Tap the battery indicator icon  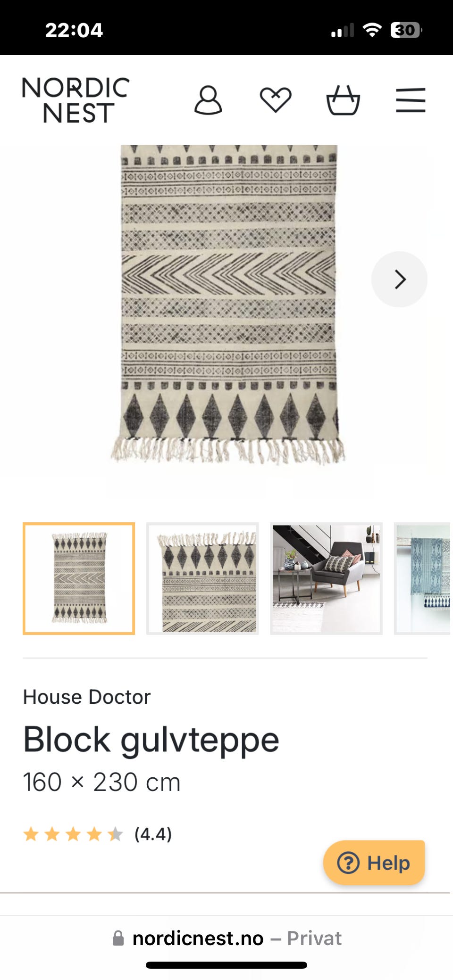click(406, 30)
